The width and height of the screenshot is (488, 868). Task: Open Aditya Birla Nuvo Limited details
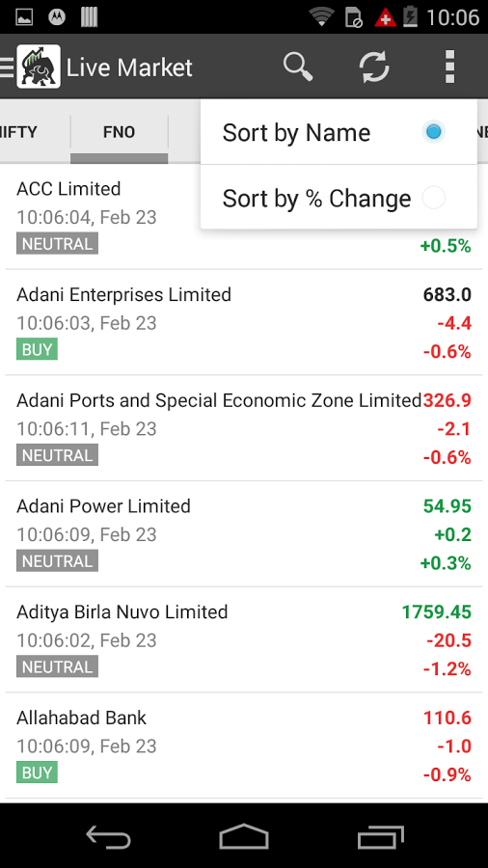244,640
